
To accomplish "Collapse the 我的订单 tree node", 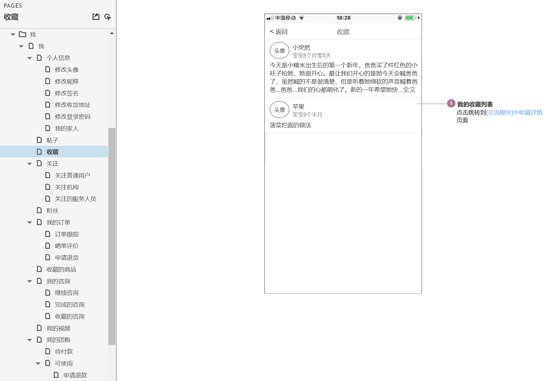I will coord(30,222).
